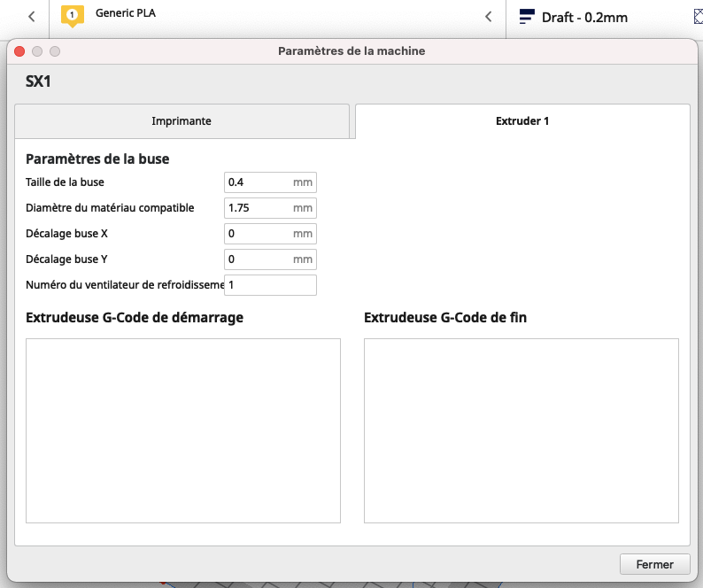Image resolution: width=703 pixels, height=588 pixels.
Task: Click the yellow extruder 1 material icon
Action: point(73,16)
